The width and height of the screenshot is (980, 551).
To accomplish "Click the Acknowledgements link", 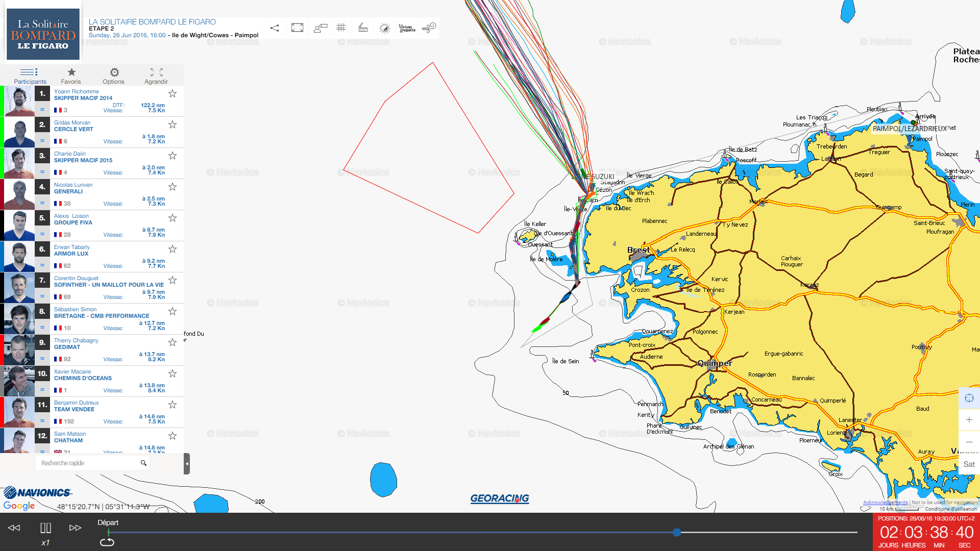I will point(886,503).
